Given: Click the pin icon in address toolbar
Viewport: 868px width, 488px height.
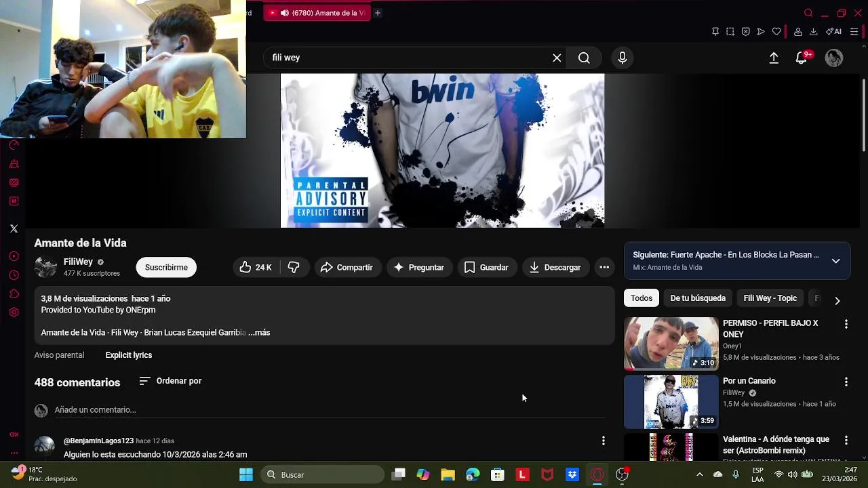Looking at the screenshot, I should point(715,31).
